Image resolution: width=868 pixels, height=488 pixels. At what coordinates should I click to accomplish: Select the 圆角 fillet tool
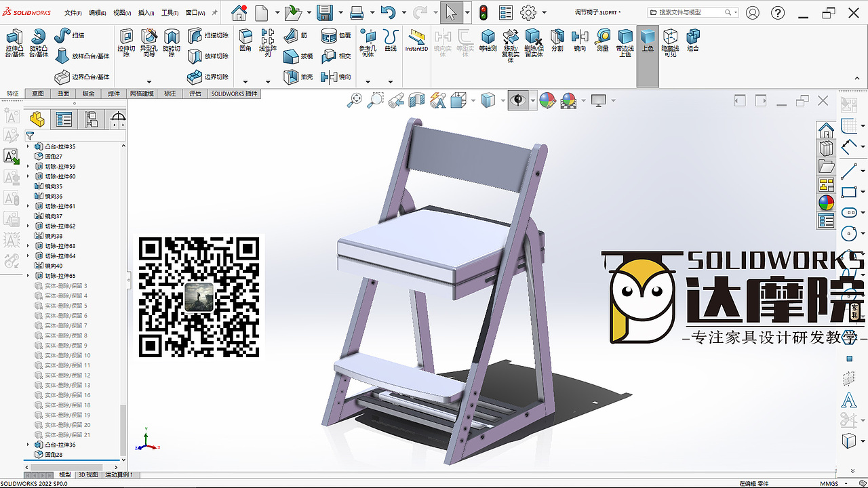click(x=245, y=40)
